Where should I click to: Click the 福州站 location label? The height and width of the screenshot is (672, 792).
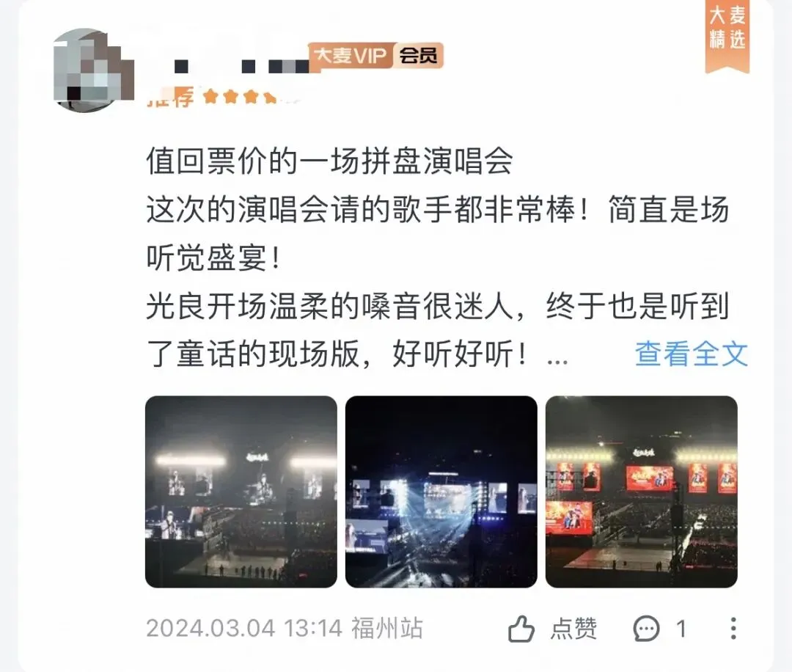point(387,629)
